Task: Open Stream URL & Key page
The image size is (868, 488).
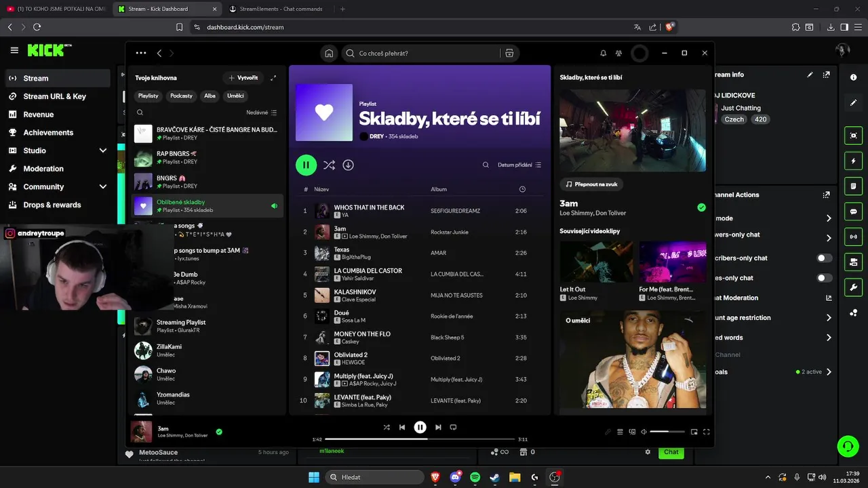Action: point(58,96)
